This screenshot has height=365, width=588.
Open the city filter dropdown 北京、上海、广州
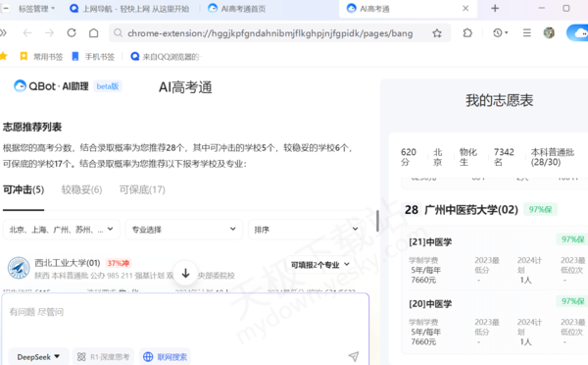tap(62, 230)
